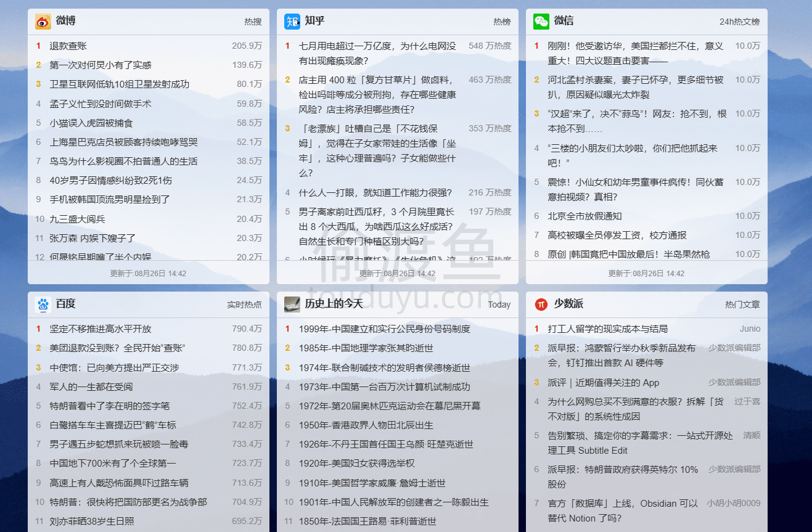Open Baidu topic 高速上有人戴恐怖面具吓过路车辆

point(119,483)
